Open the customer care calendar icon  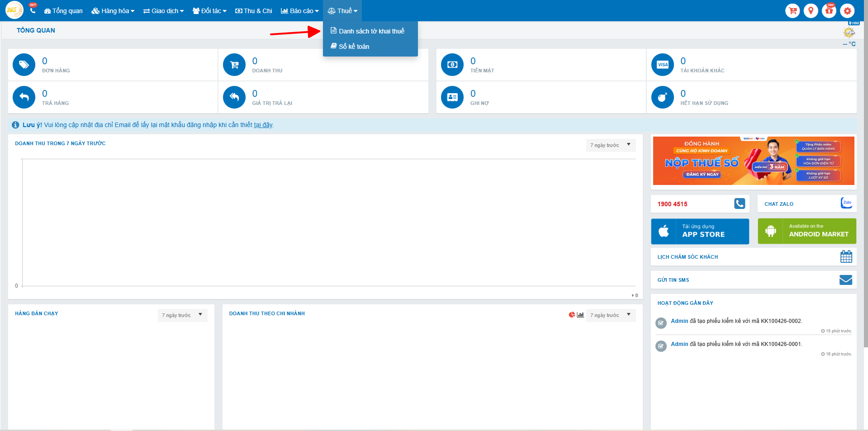click(x=846, y=257)
